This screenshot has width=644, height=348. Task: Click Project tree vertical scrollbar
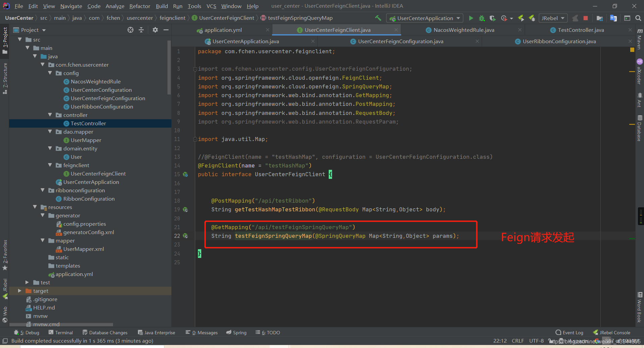(x=169, y=67)
